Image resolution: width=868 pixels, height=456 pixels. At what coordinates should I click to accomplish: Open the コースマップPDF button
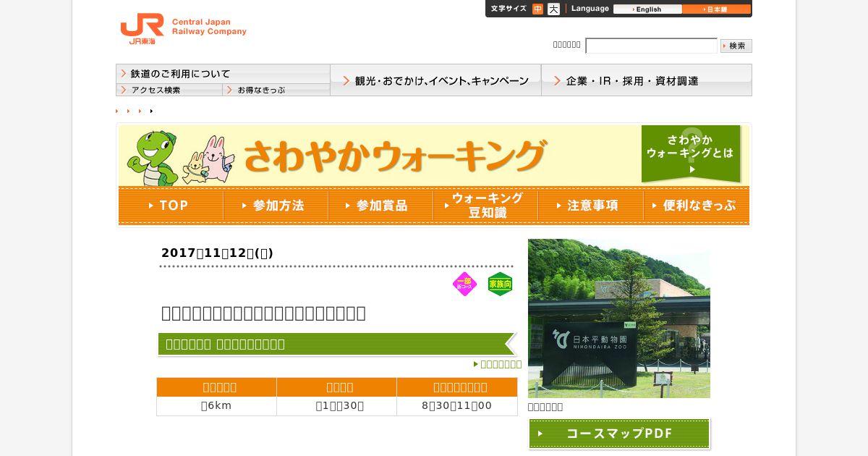619,434
